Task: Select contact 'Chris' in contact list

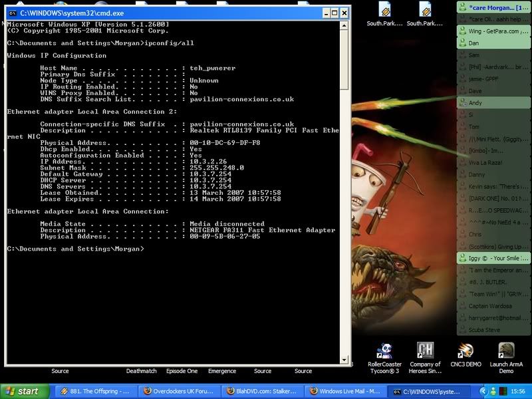Action: (493, 234)
